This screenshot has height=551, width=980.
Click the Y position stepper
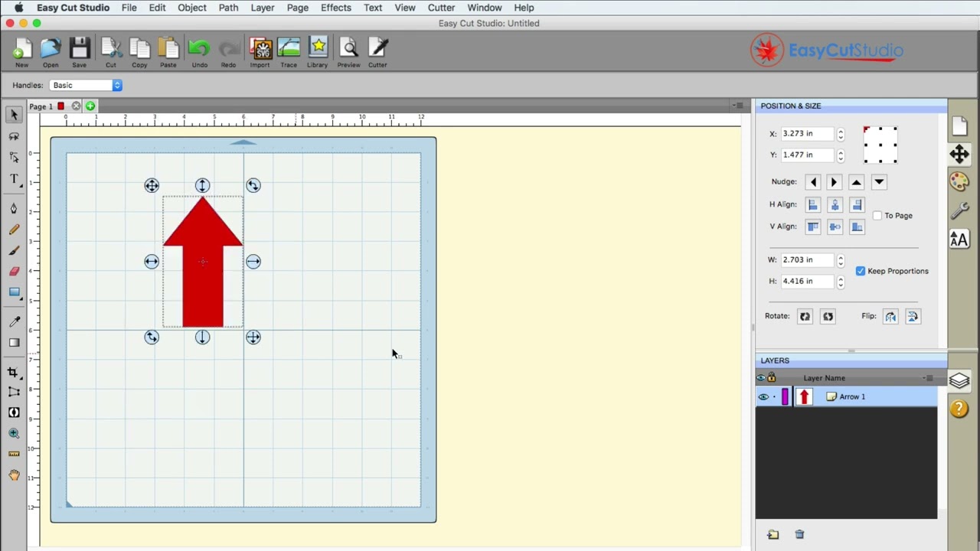pyautogui.click(x=841, y=155)
